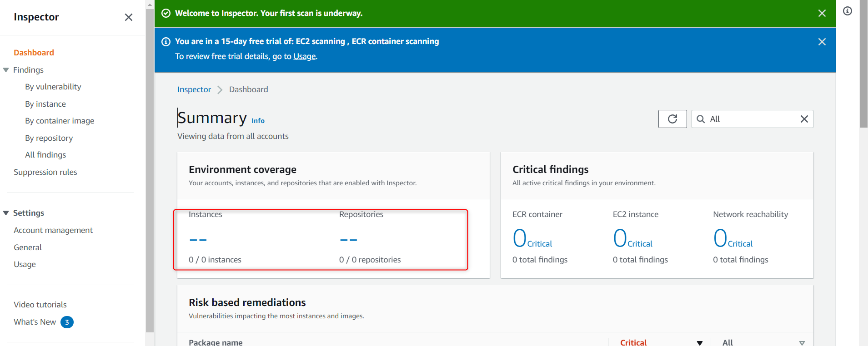Image resolution: width=868 pixels, height=346 pixels.
Task: Open the info panel icon
Action: coord(848,11)
